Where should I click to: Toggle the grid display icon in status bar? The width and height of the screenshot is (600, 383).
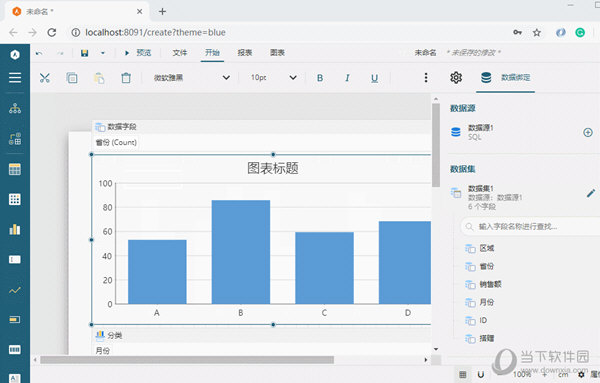(463, 375)
